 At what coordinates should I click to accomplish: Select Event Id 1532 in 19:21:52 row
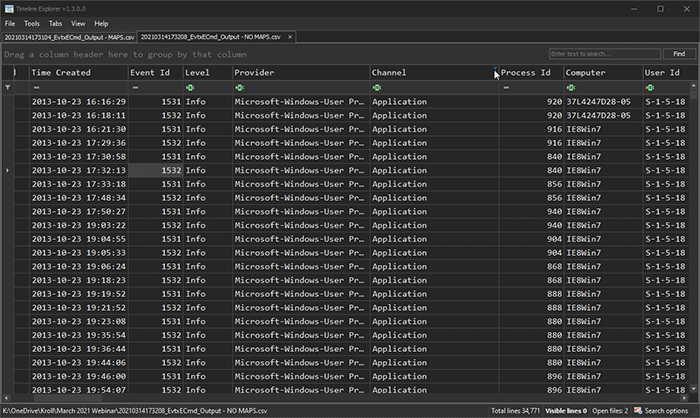tap(155, 308)
